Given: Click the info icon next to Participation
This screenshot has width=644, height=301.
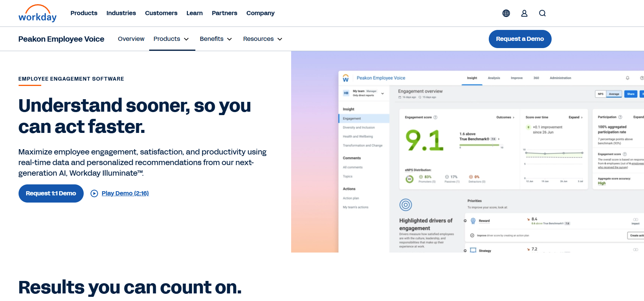Looking at the screenshot, I should (620, 117).
